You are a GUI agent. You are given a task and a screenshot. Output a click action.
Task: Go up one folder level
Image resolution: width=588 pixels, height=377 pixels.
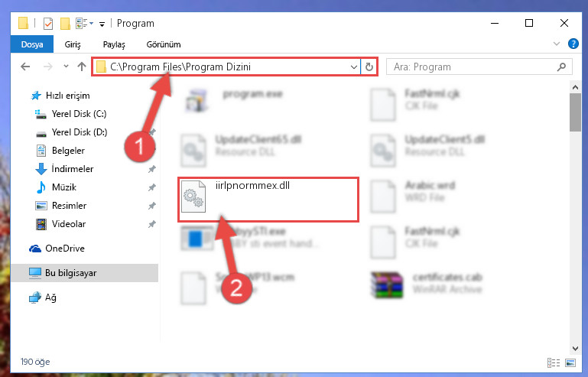(x=81, y=67)
